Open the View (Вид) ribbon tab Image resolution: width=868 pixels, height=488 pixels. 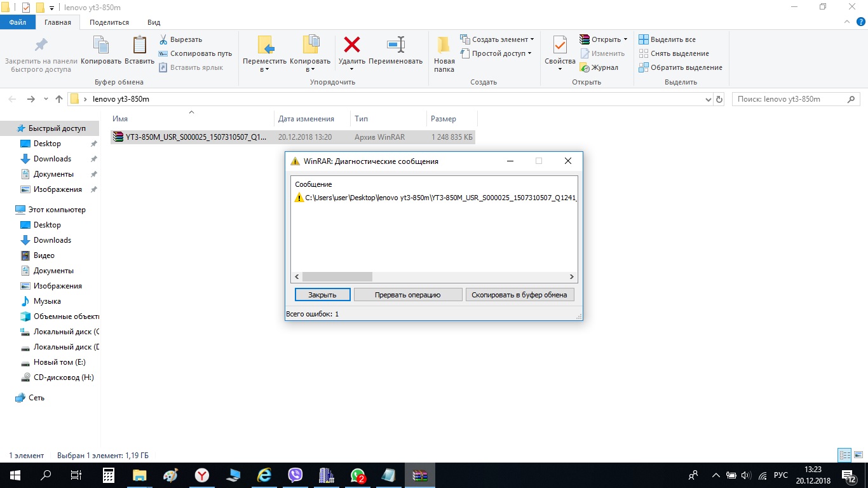(x=154, y=22)
